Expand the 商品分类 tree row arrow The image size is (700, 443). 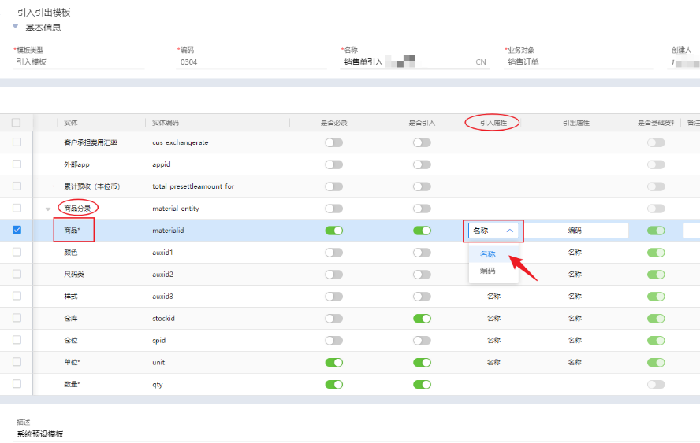click(x=47, y=208)
